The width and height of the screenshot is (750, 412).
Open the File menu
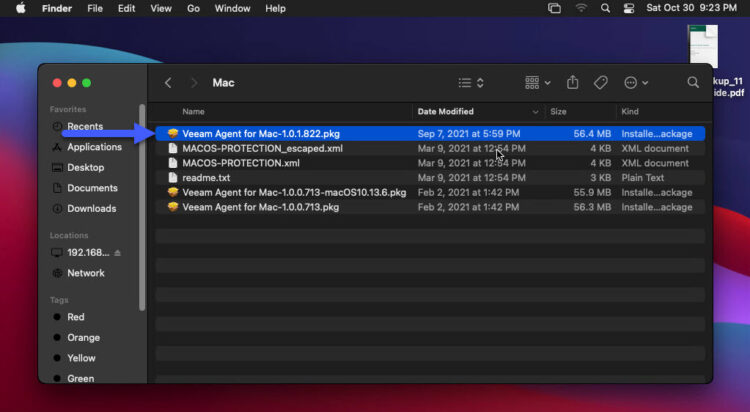pos(95,9)
